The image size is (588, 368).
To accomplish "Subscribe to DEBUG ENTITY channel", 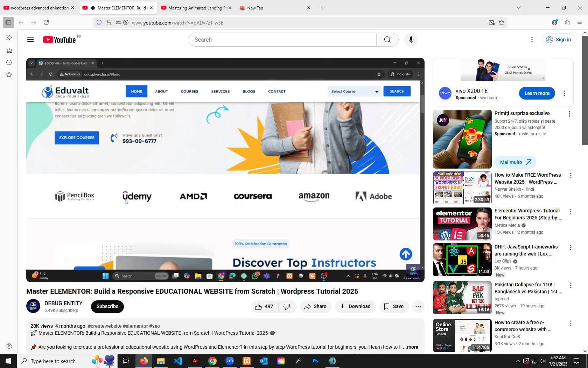I will pyautogui.click(x=107, y=306).
